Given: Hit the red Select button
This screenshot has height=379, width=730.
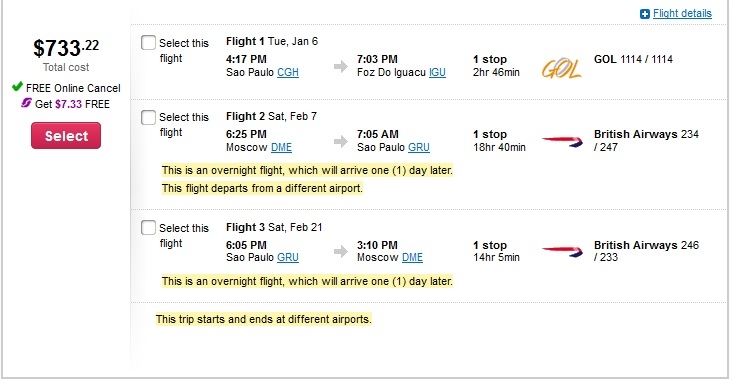Looking at the screenshot, I should (66, 135).
